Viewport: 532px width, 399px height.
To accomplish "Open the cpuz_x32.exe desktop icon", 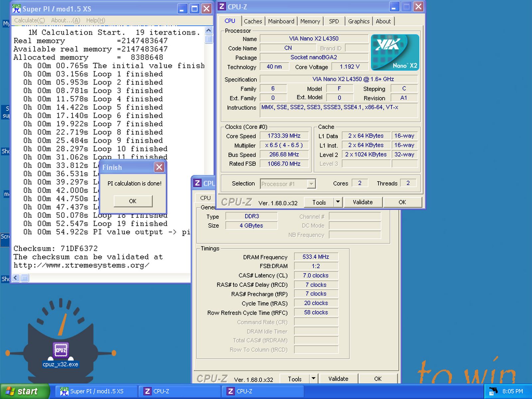I will coord(61,354).
